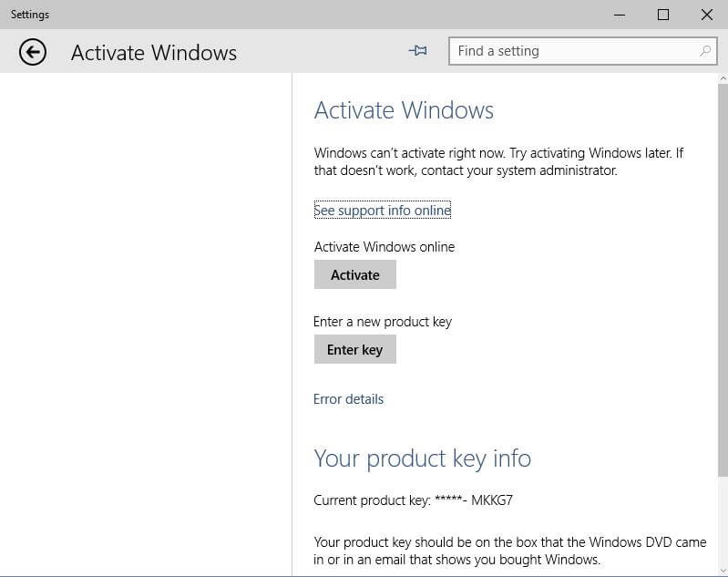
Task: Click the 'Your product key should be on the box' paragraph
Action: (510, 551)
